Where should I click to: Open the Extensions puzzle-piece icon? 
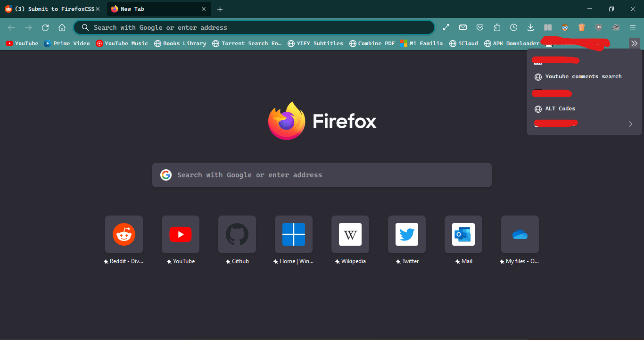[x=497, y=27]
